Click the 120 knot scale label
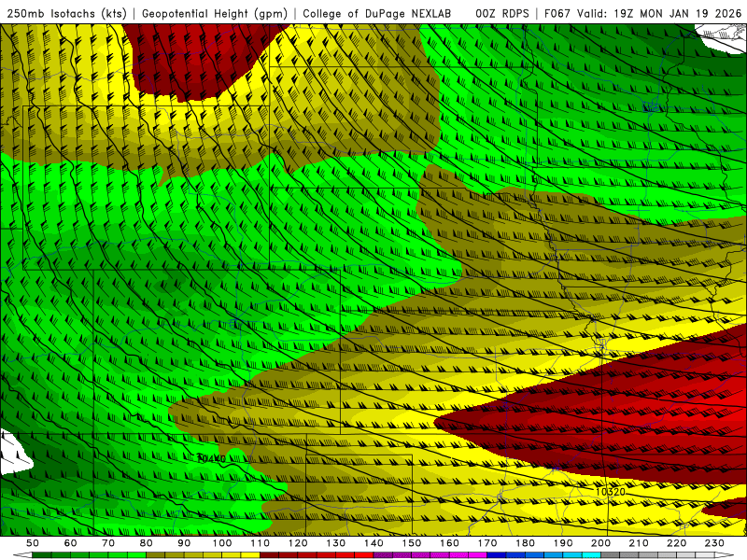Image resolution: width=747 pixels, height=560 pixels. (298, 543)
